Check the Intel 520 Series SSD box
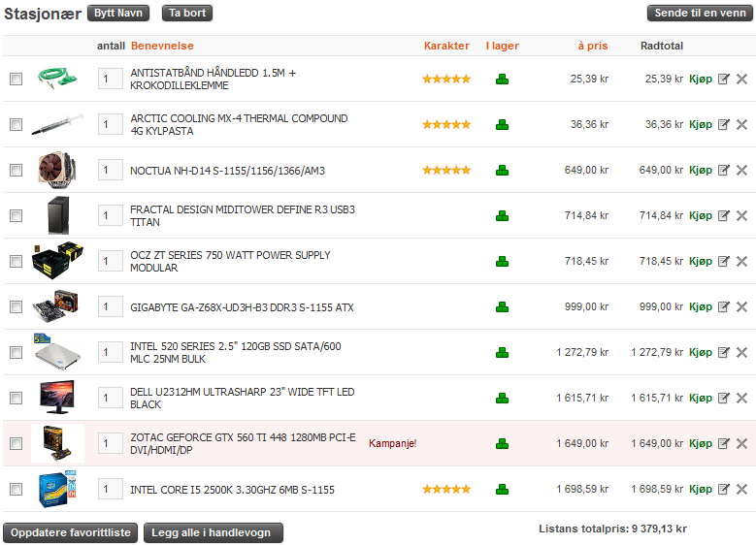This screenshot has width=756, height=545. [x=16, y=352]
